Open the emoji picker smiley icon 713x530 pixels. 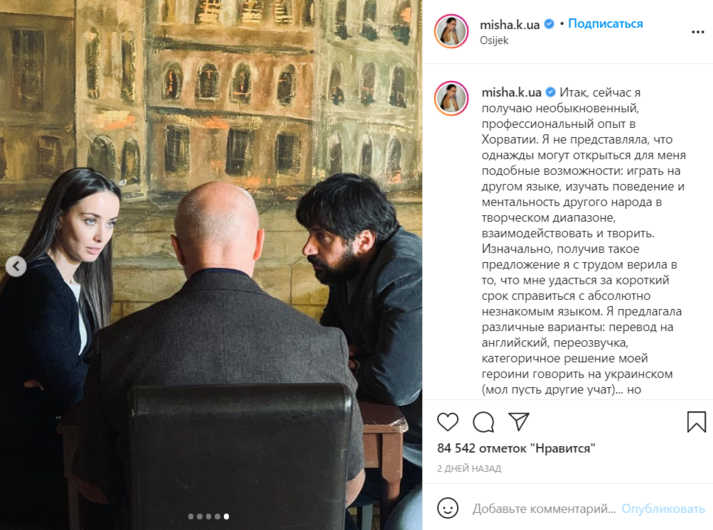[447, 508]
